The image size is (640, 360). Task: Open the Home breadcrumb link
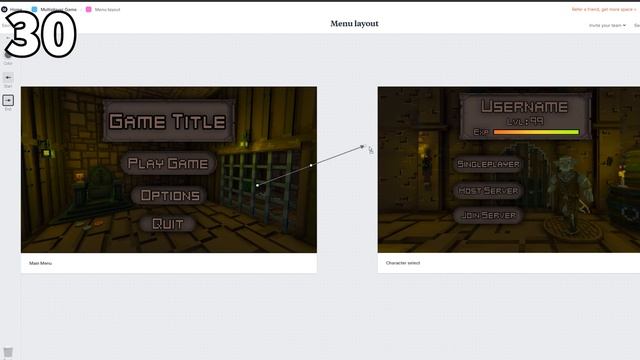pos(16,9)
